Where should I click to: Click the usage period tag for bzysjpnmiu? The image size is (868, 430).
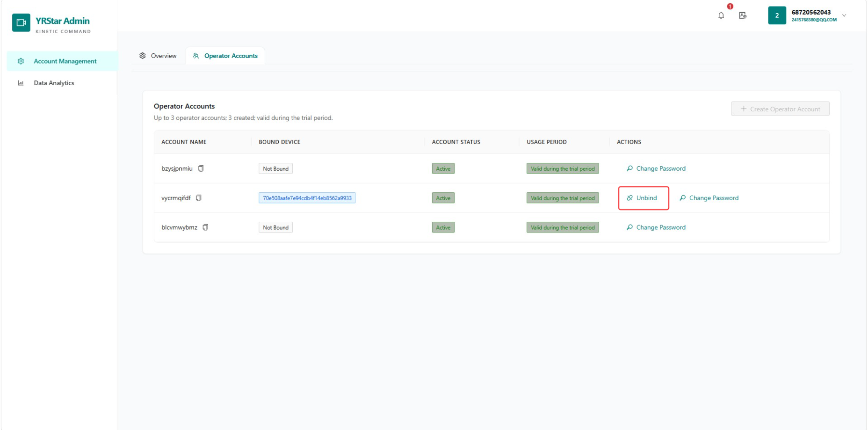click(563, 168)
